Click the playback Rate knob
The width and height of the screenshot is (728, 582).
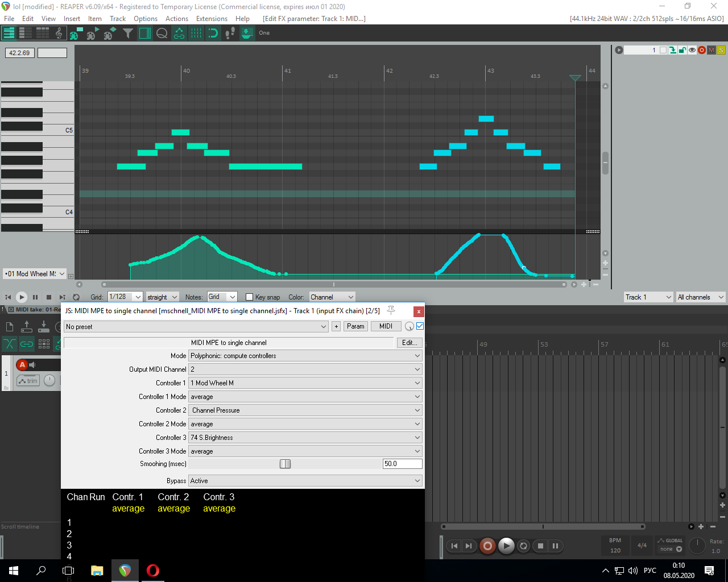[x=697, y=546]
